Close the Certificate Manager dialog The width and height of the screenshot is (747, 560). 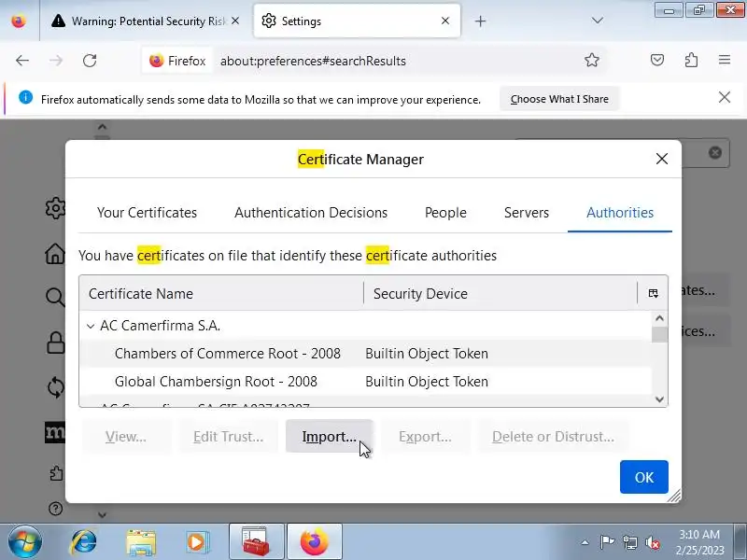[x=662, y=159]
